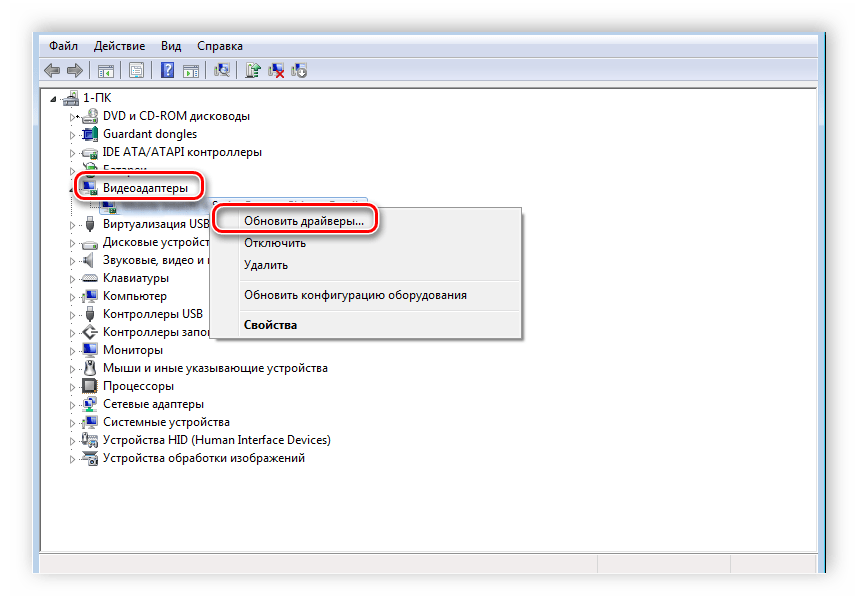Open the Действие menu

click(x=120, y=46)
